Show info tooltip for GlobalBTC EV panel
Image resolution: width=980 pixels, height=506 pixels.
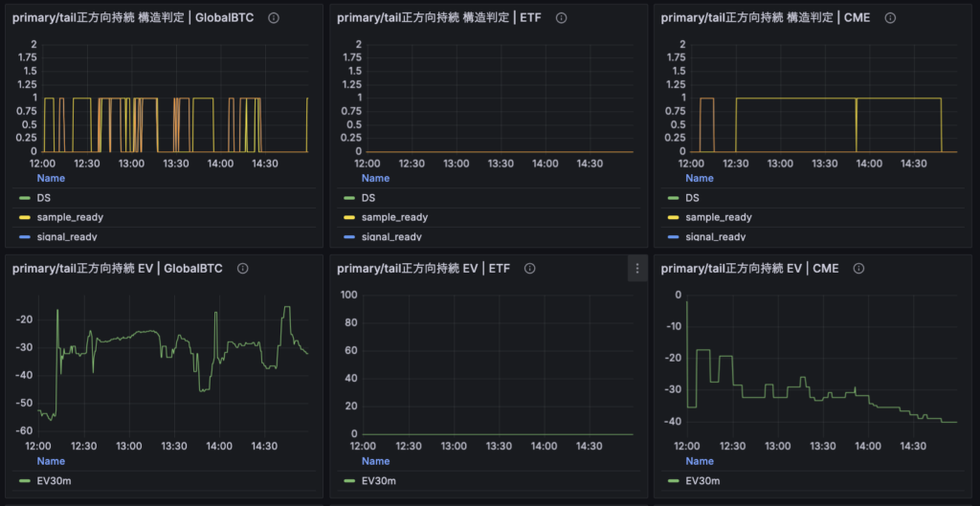pos(242,269)
